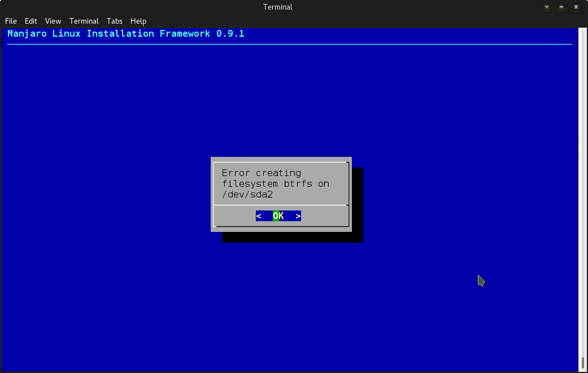The image size is (588, 373).
Task: Open the Edit menu
Action: pos(31,21)
